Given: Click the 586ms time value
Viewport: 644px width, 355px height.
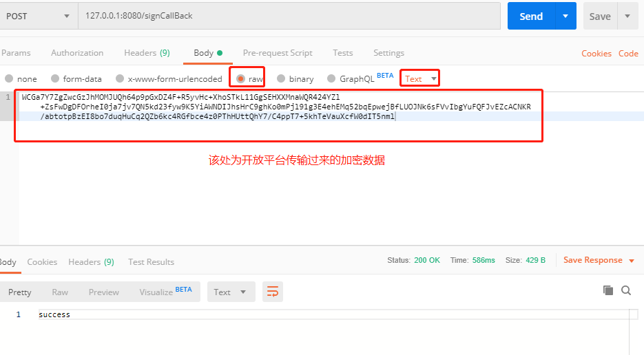Looking at the screenshot, I should (x=484, y=260).
